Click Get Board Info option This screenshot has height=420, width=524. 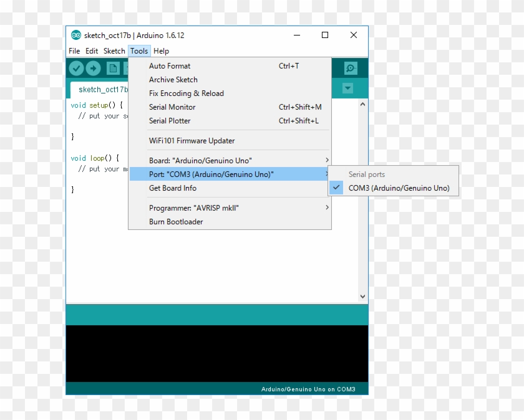(172, 188)
